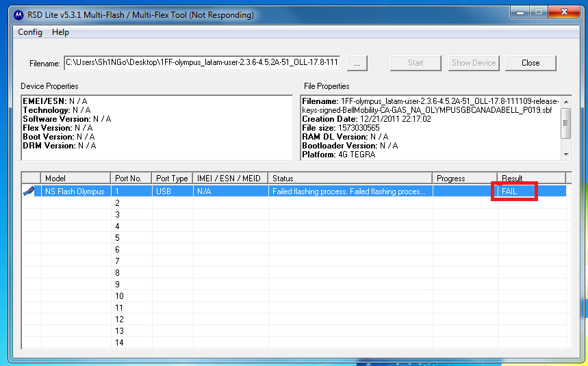The width and height of the screenshot is (588, 366).
Task: Click the Motorola logo icon in title bar
Action: 18,15
